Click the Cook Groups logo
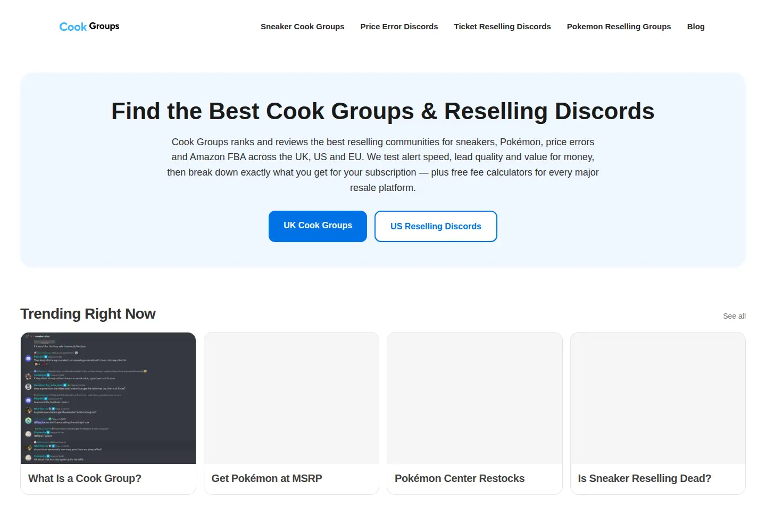Image resolution: width=766 pixels, height=532 pixels. [x=89, y=27]
